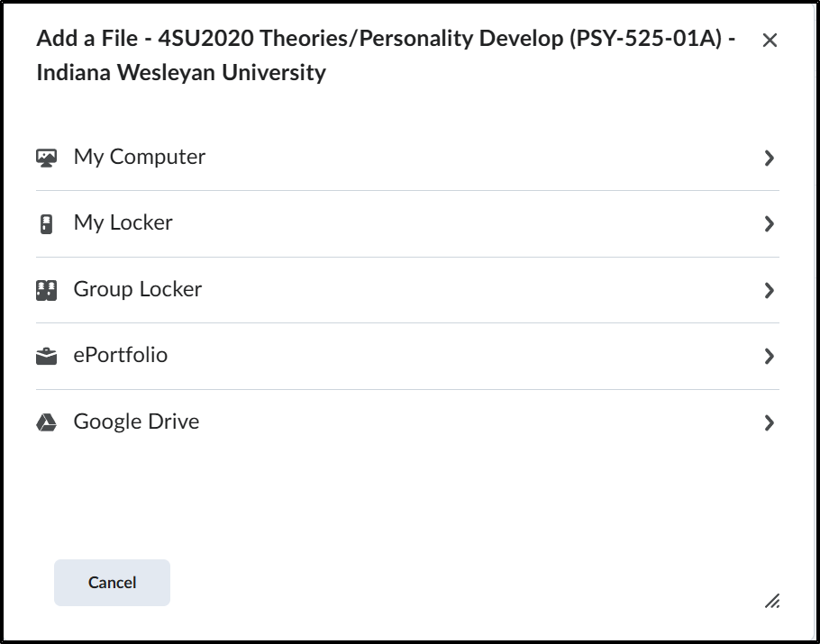Click the My Locker phone icon
Image resolution: width=820 pixels, height=644 pixels.
coord(46,222)
